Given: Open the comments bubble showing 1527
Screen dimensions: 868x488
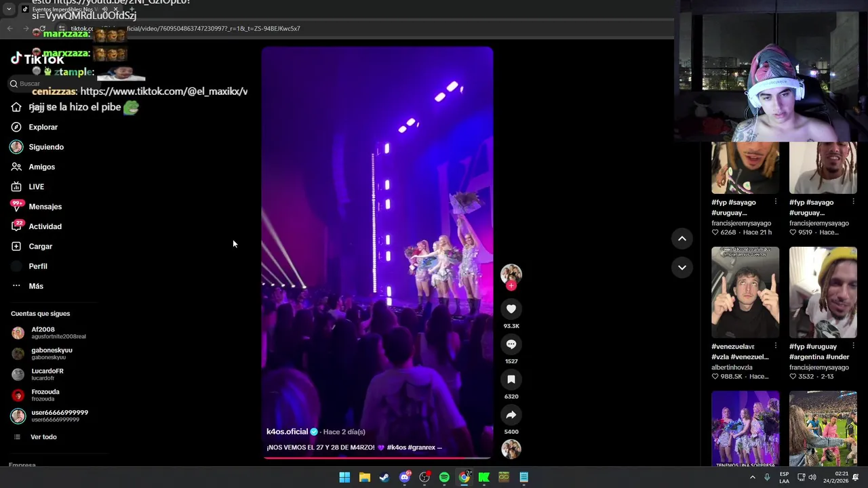Looking at the screenshot, I should coord(511,344).
